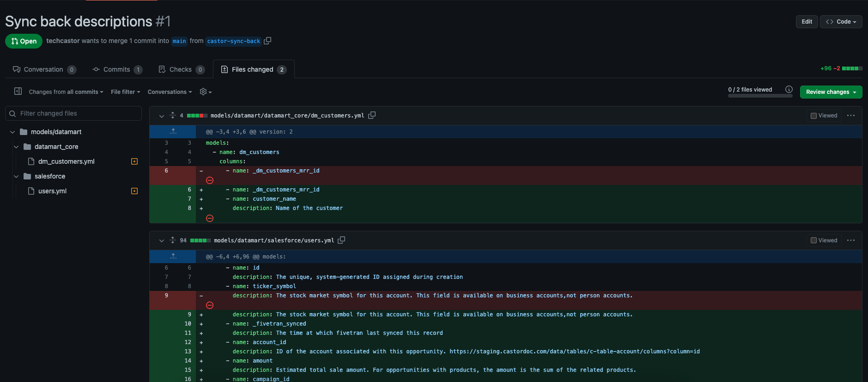
Task: Click the files viewed info icon
Action: pyautogui.click(x=789, y=89)
